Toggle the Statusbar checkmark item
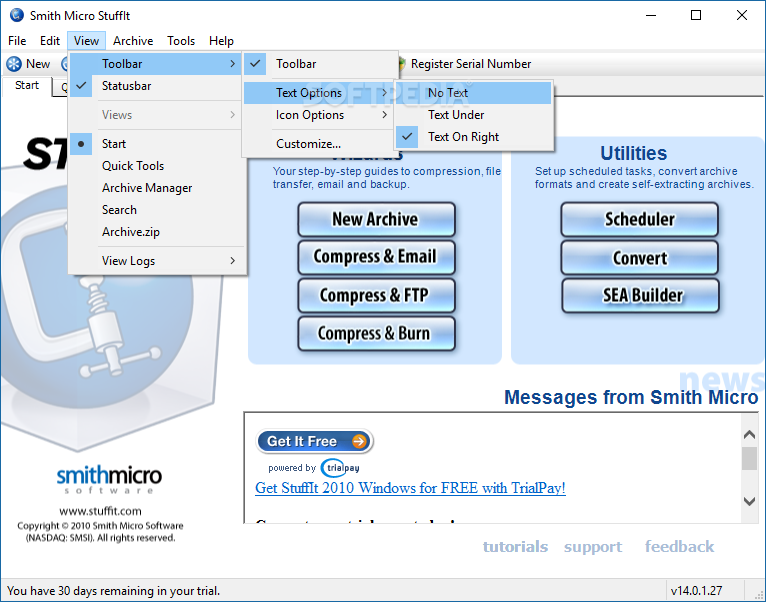This screenshot has height=602, width=766. (x=155, y=86)
